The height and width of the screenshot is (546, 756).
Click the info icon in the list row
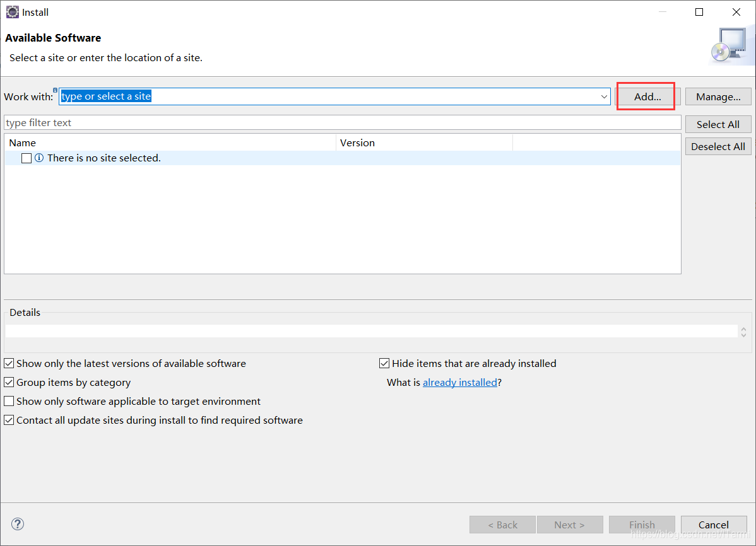pos(39,158)
